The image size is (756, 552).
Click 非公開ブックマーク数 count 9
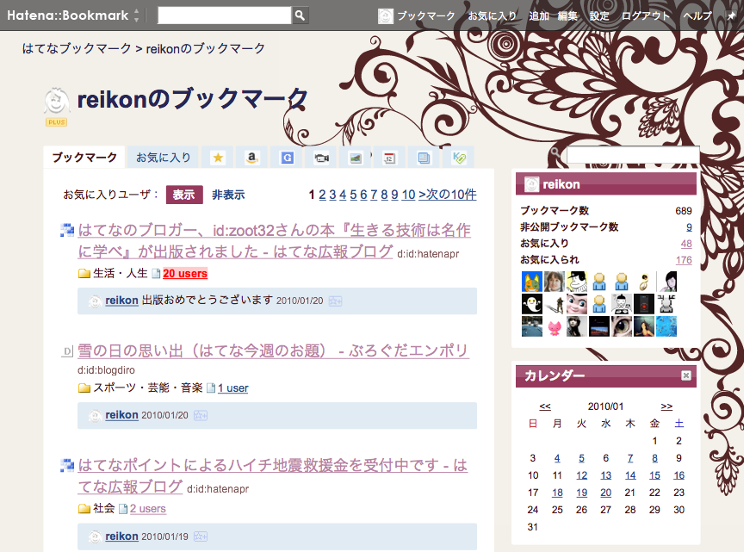[689, 227]
